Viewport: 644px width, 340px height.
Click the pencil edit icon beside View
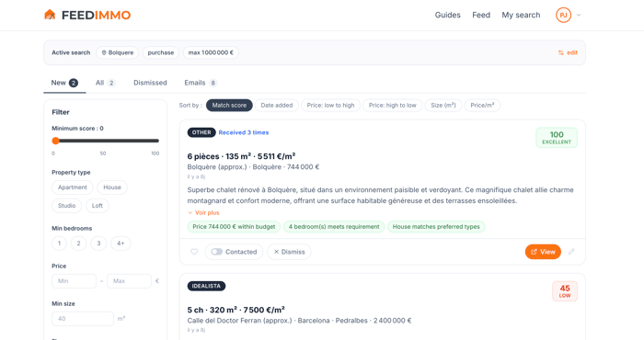point(571,252)
